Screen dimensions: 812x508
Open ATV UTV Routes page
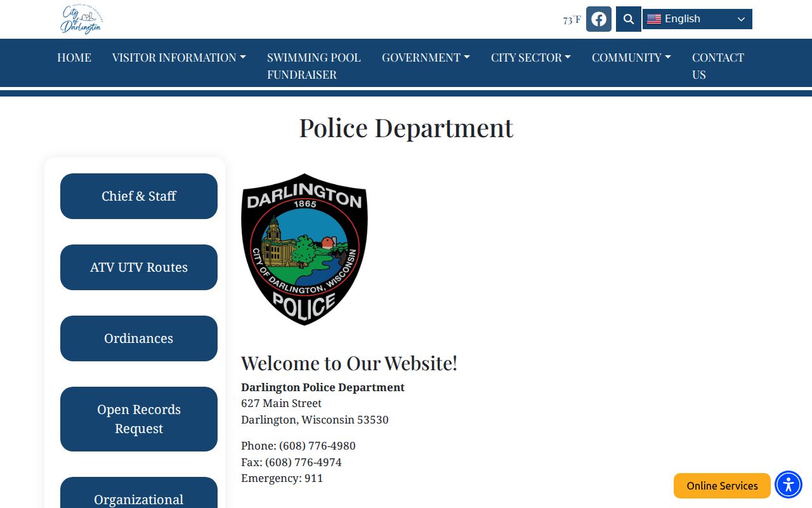tap(139, 267)
